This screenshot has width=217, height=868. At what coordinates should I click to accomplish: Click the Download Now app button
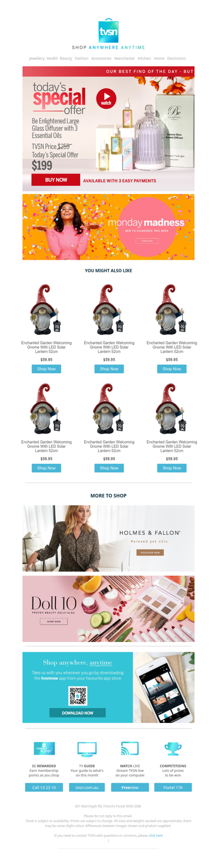(78, 713)
